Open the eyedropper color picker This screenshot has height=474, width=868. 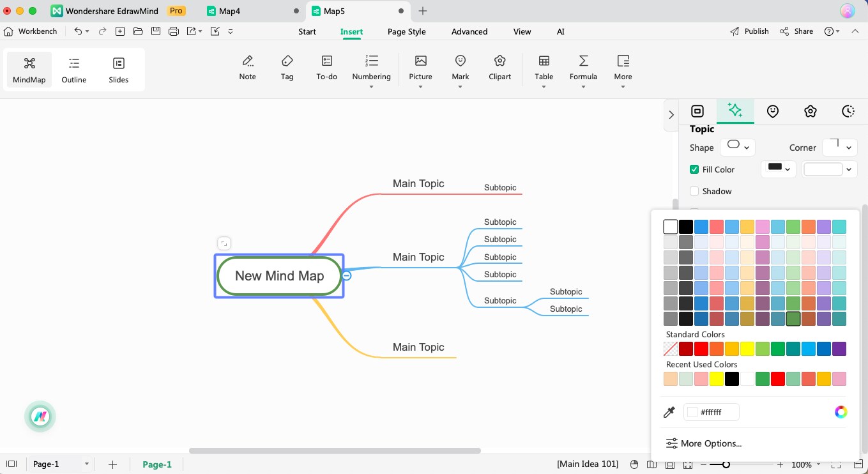(669, 413)
